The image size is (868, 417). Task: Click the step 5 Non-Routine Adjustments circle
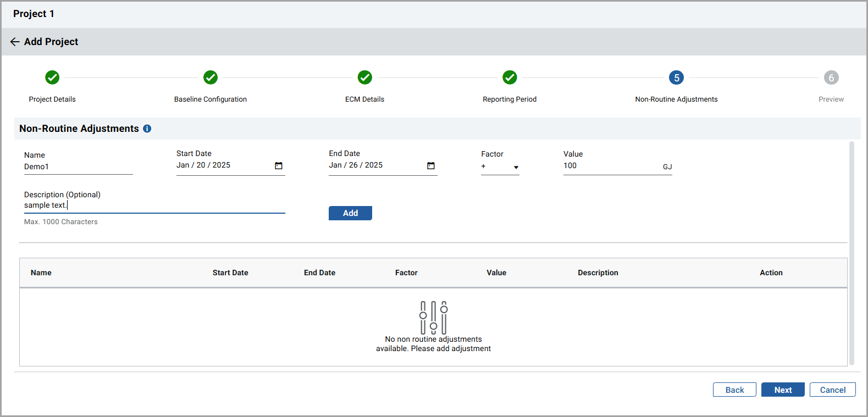tap(676, 77)
